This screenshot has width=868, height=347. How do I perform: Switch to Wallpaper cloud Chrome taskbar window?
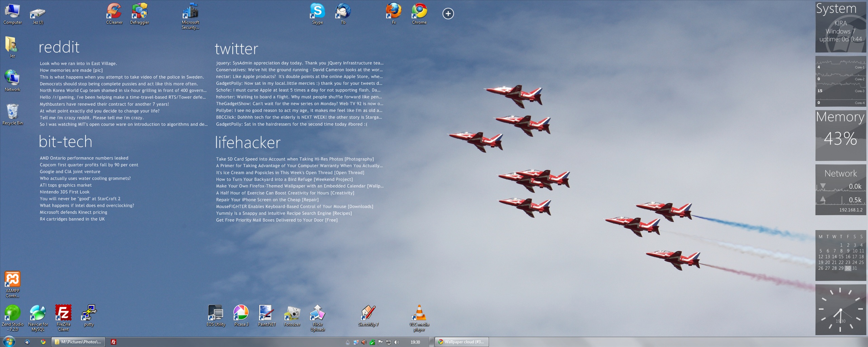point(462,342)
